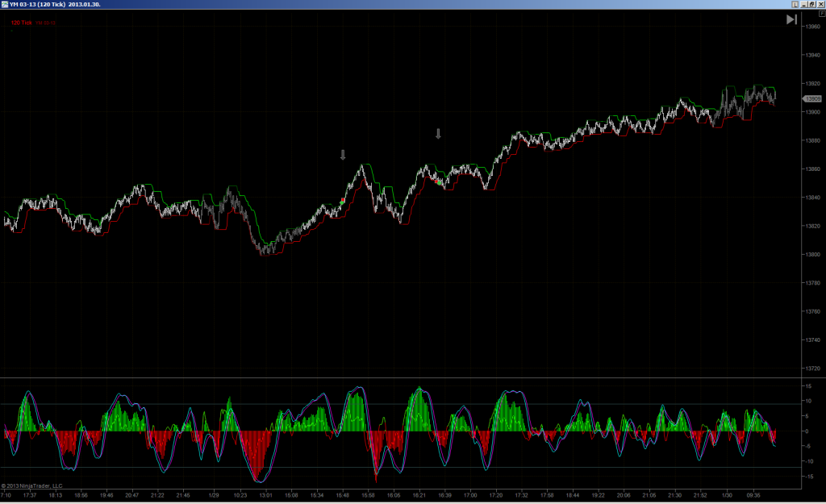Click the 20:47 time axis label
The height and width of the screenshot is (504, 826).
[131, 495]
